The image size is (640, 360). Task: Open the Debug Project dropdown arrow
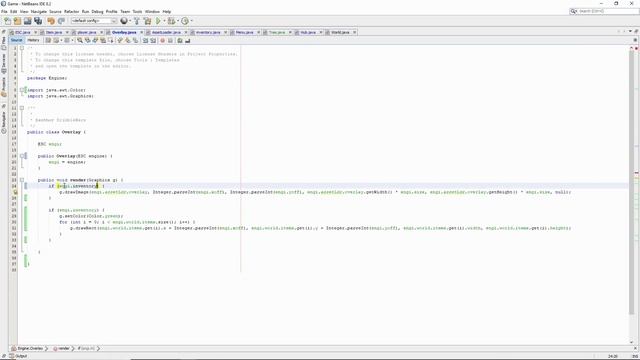tap(178, 21)
